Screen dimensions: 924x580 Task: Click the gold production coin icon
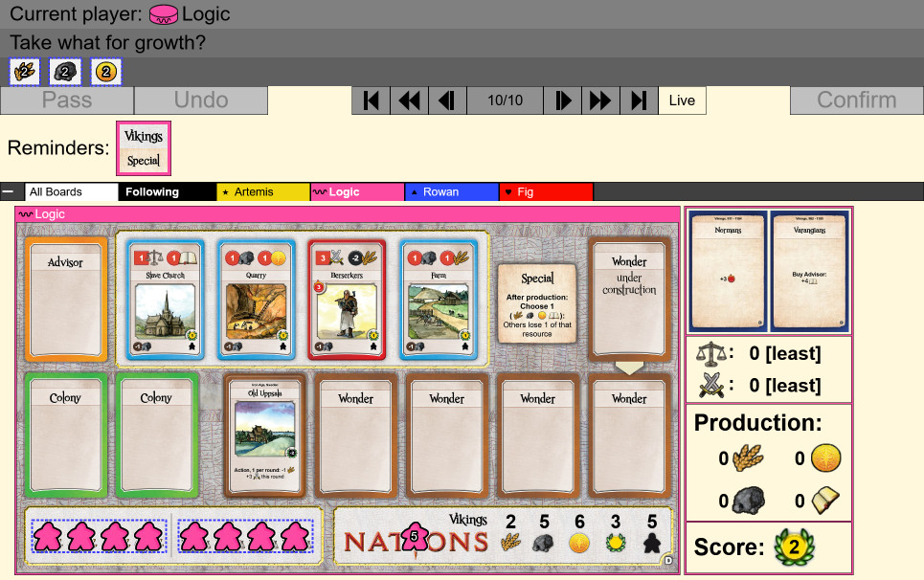825,458
